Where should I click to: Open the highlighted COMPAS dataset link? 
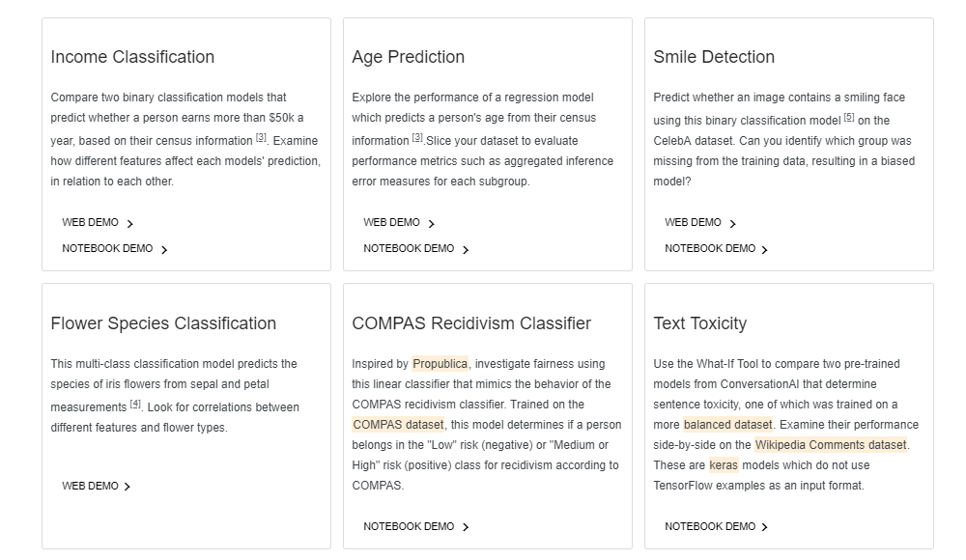pyautogui.click(x=398, y=425)
